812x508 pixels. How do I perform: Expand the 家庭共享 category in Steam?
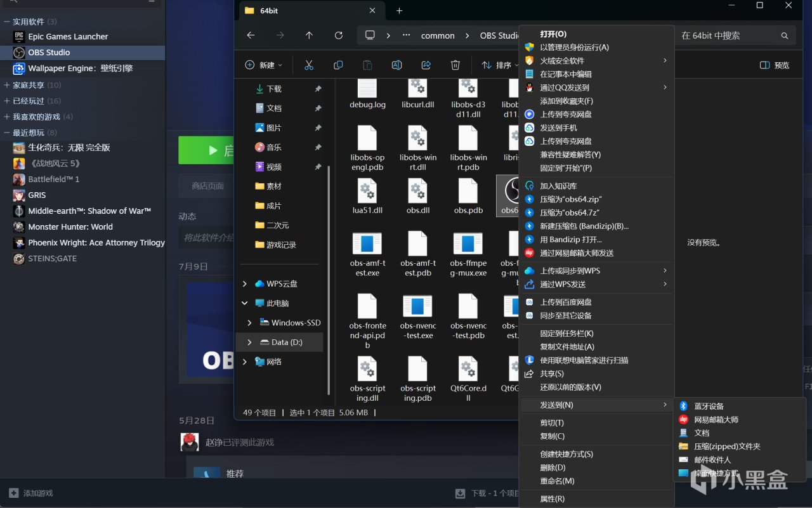tap(6, 85)
